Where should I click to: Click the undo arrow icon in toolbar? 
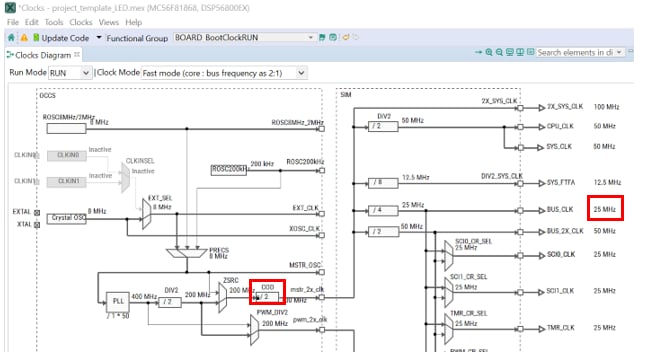pyautogui.click(x=346, y=37)
